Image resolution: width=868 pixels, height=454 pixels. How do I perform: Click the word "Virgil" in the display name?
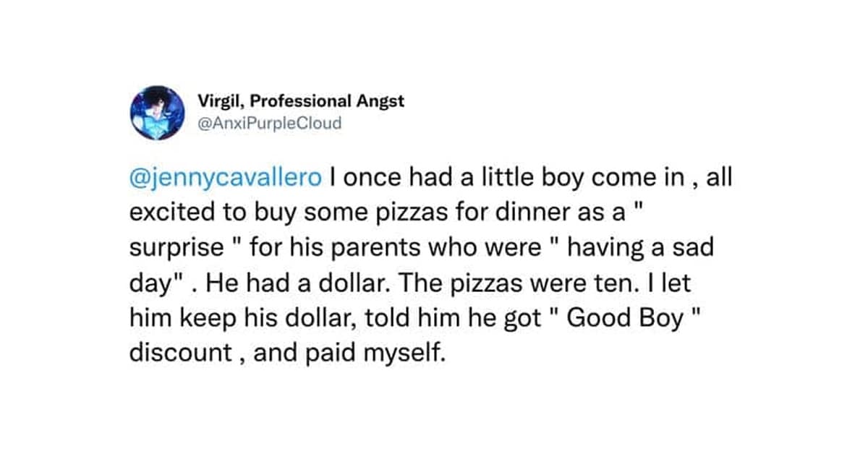coord(216,101)
